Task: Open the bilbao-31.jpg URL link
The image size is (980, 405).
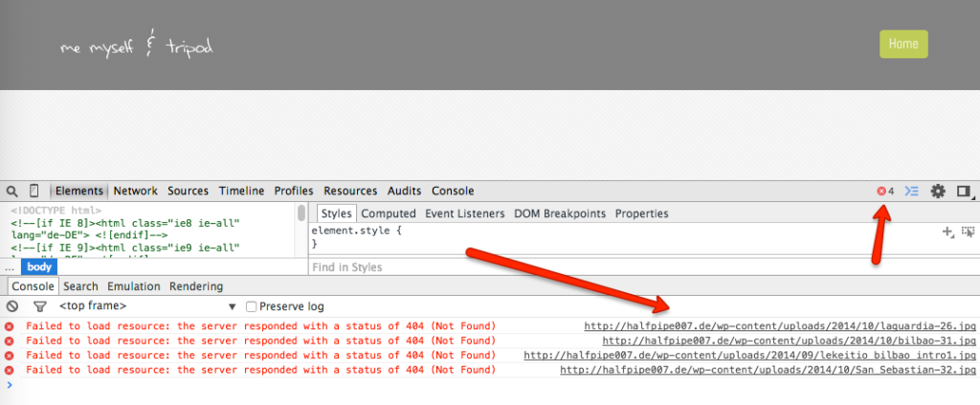Action: pyautogui.click(x=789, y=341)
